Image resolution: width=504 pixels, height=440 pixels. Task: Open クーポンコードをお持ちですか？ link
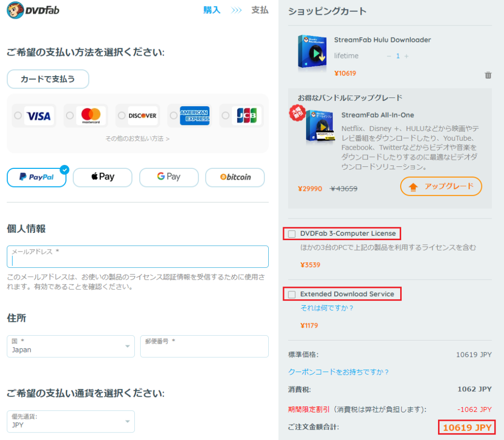(339, 372)
